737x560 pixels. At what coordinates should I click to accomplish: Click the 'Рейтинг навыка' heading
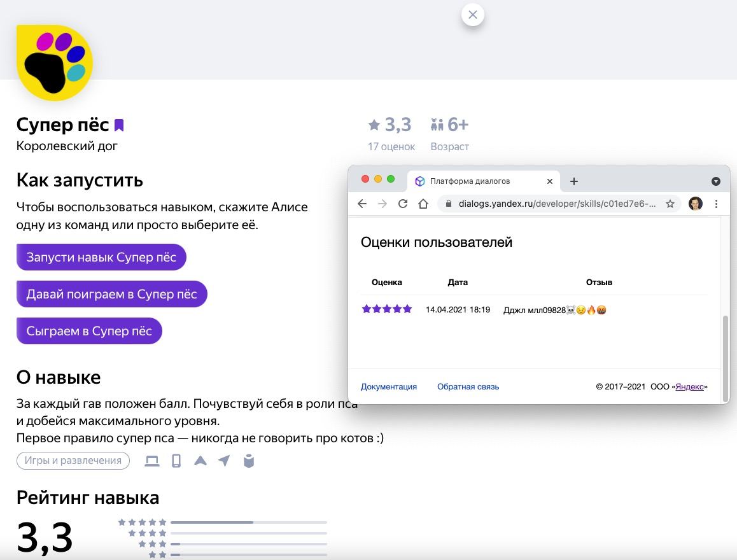pos(88,498)
